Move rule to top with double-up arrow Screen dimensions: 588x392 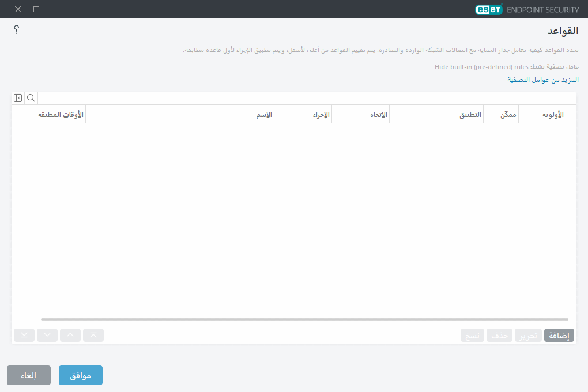point(93,335)
